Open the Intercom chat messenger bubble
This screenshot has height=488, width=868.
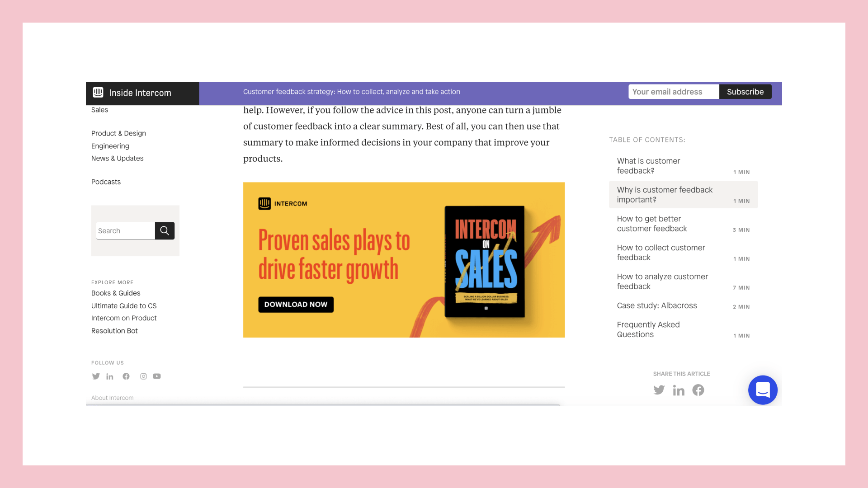(x=763, y=390)
